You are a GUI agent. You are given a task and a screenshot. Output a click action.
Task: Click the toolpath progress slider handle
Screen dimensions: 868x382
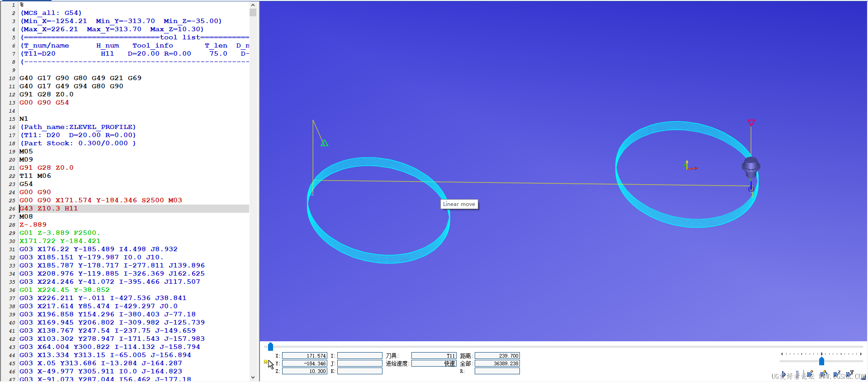pos(270,347)
